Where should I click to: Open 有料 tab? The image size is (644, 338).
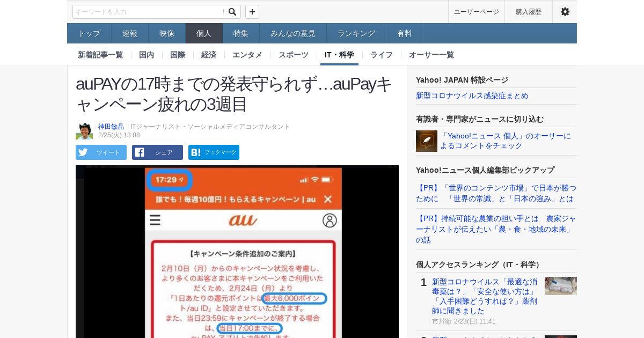pyautogui.click(x=405, y=33)
